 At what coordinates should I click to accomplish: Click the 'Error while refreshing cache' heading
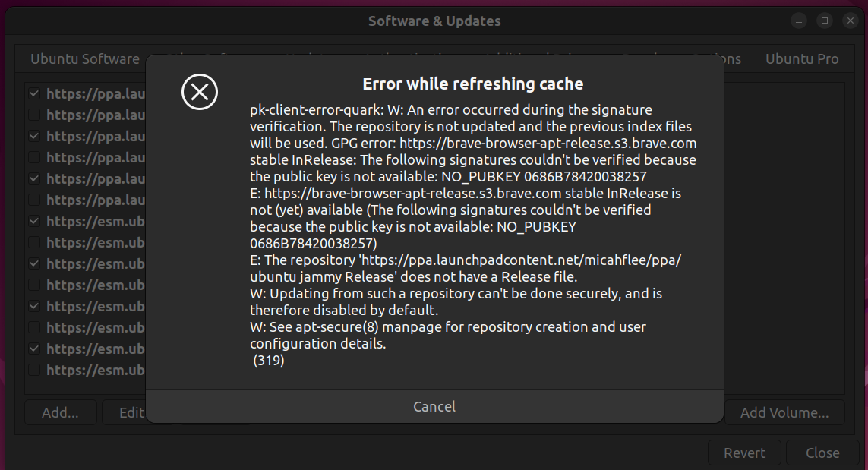click(x=473, y=84)
